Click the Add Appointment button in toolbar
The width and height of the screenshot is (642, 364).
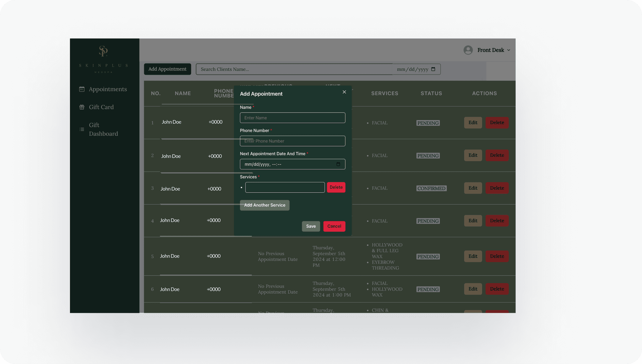point(167,69)
